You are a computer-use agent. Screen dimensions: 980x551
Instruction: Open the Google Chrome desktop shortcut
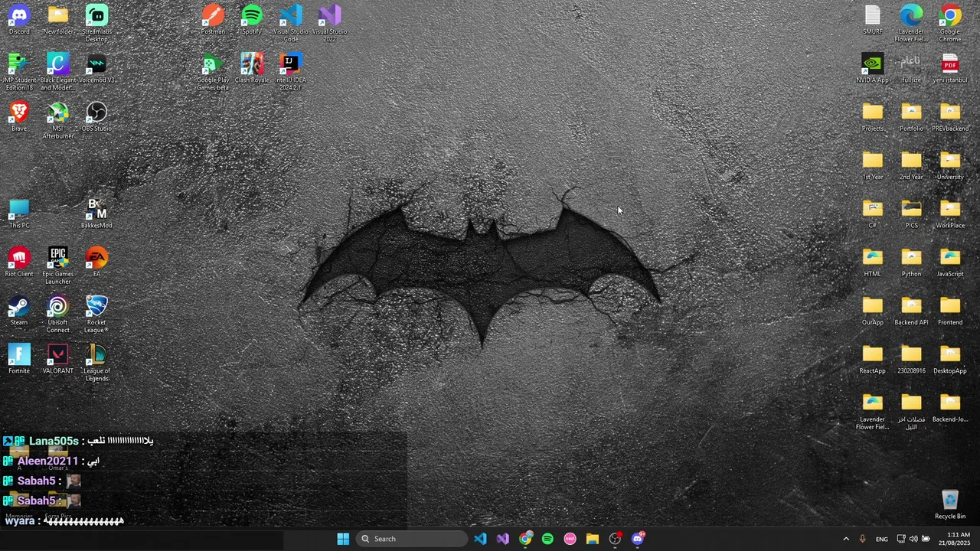click(x=950, y=23)
